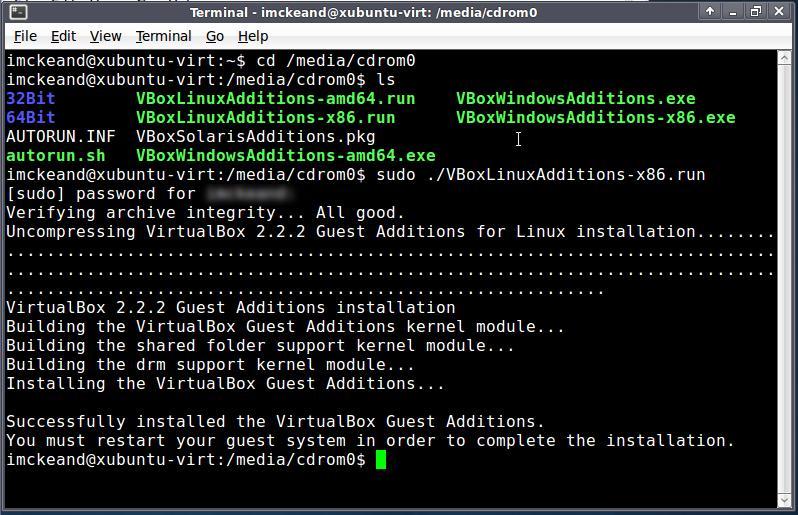Click the vertical scrollbar track
Viewport: 798px width, 515px height.
(x=784, y=279)
